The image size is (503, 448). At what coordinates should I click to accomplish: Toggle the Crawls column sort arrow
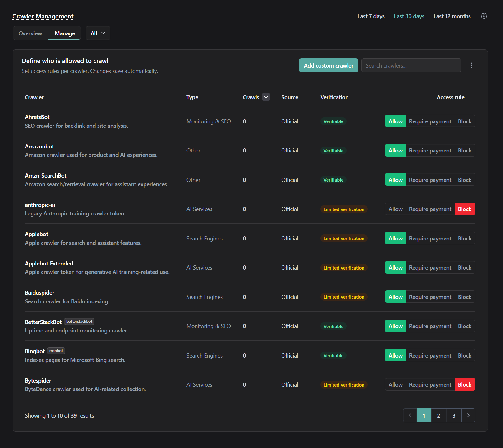pyautogui.click(x=266, y=97)
